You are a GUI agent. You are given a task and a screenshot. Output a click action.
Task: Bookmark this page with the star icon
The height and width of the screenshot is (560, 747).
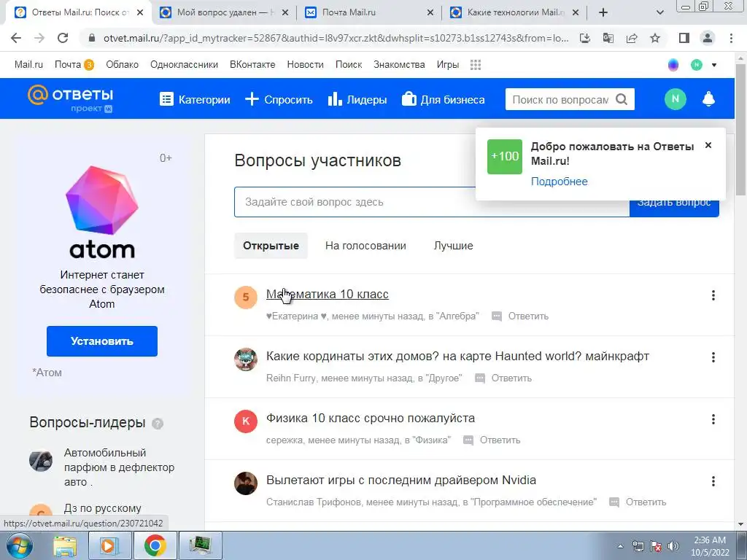point(655,38)
